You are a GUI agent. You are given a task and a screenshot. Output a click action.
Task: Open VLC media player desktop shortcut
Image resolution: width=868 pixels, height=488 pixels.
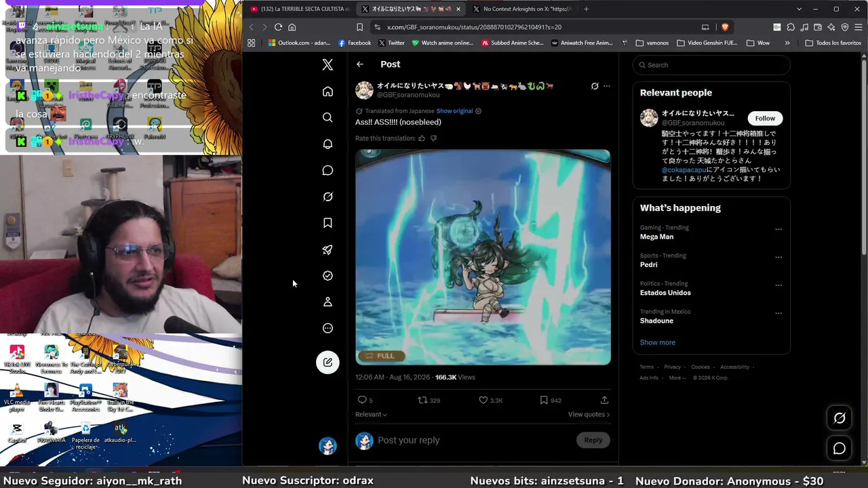[18, 398]
